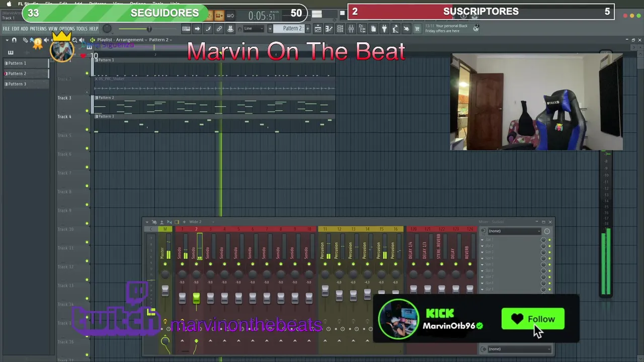644x362 pixels.
Task: Open the plugin picker plug icon
Action: (384, 29)
